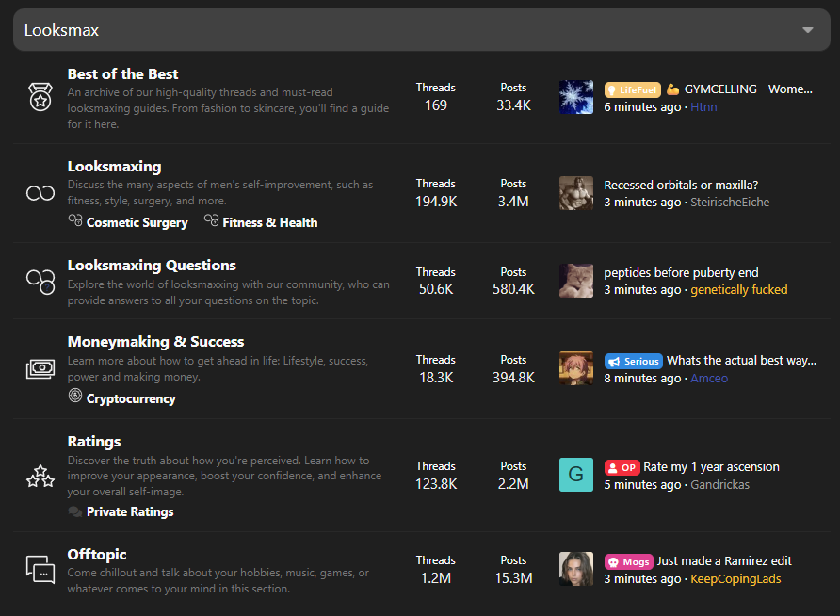Viewport: 840px width, 616px height.
Task: Click the pink Mogs thread tag
Action: [x=628, y=561]
